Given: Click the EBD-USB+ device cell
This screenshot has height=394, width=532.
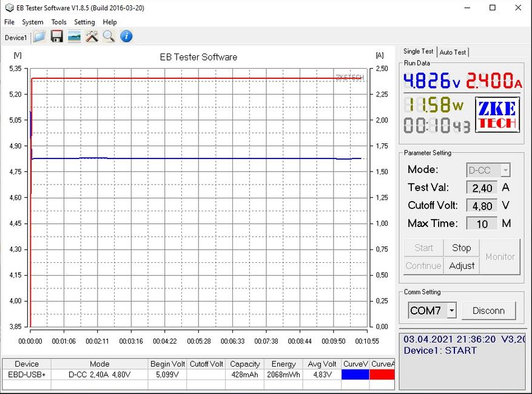Looking at the screenshot, I should coord(27,375).
